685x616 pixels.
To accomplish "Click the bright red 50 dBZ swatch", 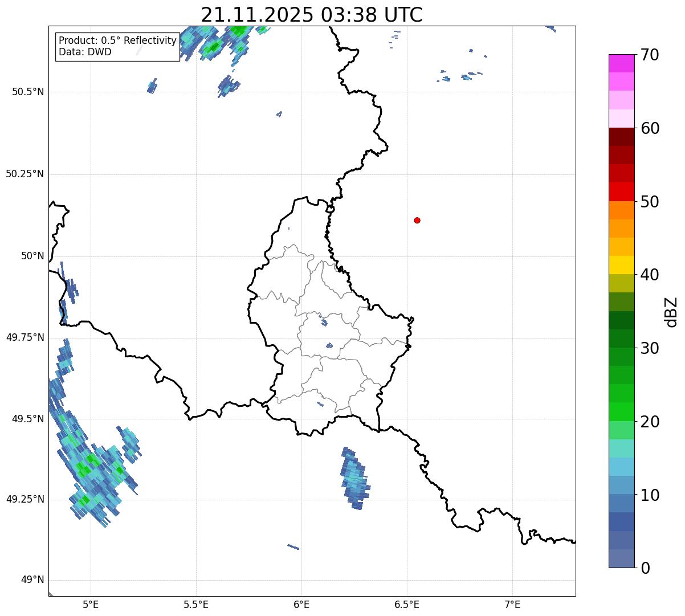I will coord(622,192).
